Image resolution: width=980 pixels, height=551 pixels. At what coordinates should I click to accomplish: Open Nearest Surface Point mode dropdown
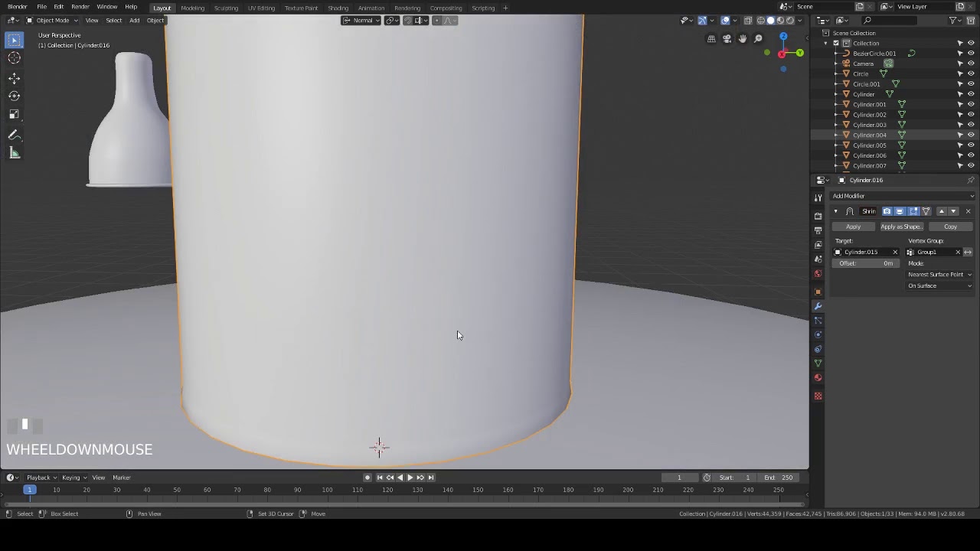click(x=939, y=274)
